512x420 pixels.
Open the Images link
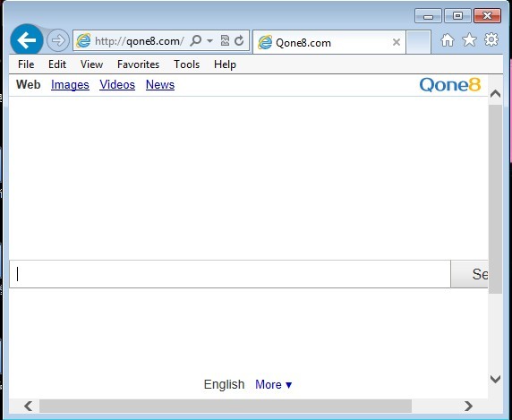point(70,85)
